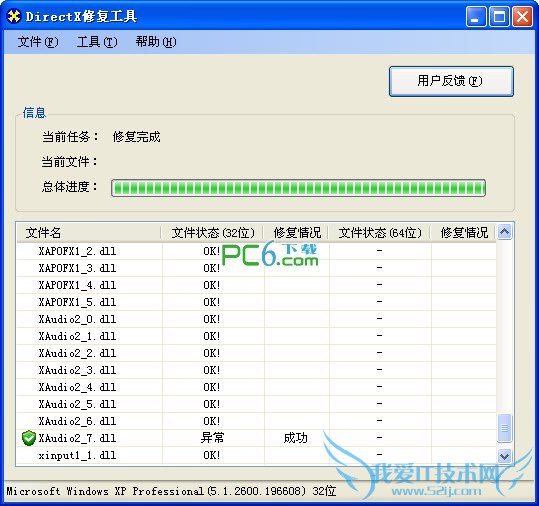Click the scrollbar down arrow of file list
539x506 pixels.
(504, 456)
